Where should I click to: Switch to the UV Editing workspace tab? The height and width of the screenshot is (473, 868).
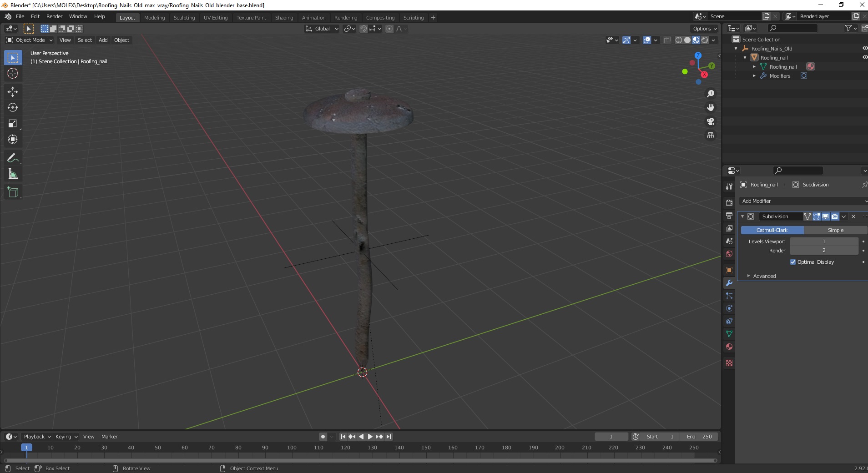click(x=216, y=18)
